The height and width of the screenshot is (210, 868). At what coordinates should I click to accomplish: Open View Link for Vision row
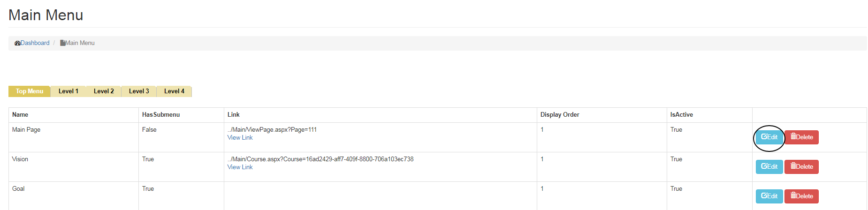click(x=240, y=167)
